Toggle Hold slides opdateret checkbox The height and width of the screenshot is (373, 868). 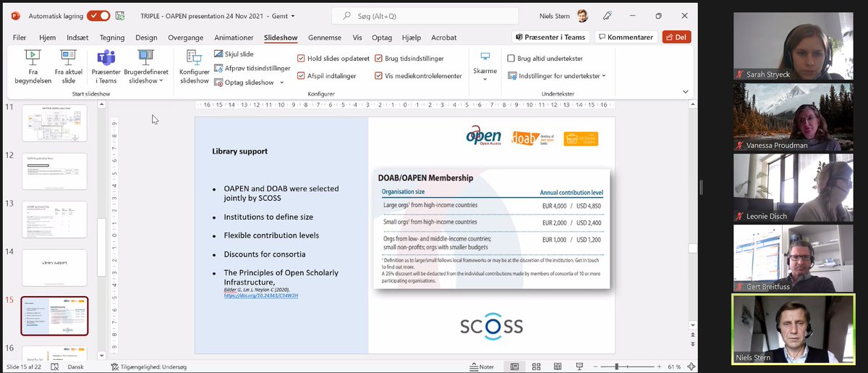point(301,59)
